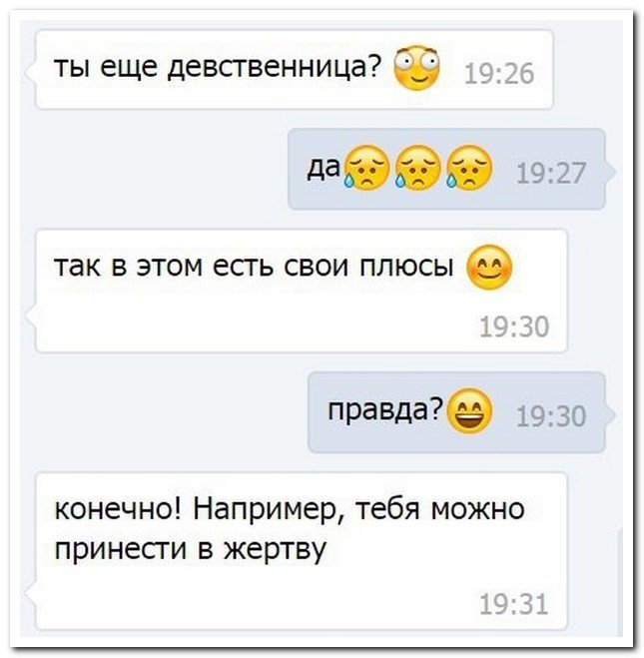Screen dimensions: 644x658
Task: Click the 19:27 timestamp
Action: click(x=551, y=174)
